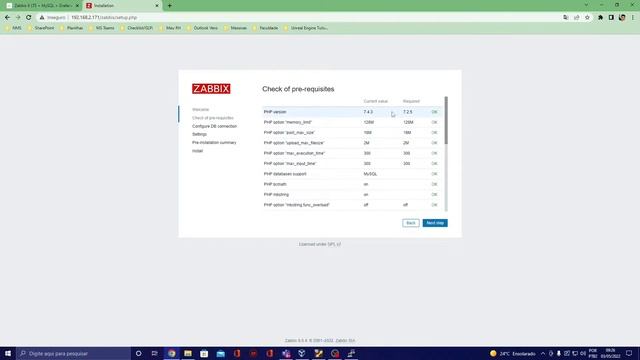Click the PHP mbstring row

click(352, 195)
